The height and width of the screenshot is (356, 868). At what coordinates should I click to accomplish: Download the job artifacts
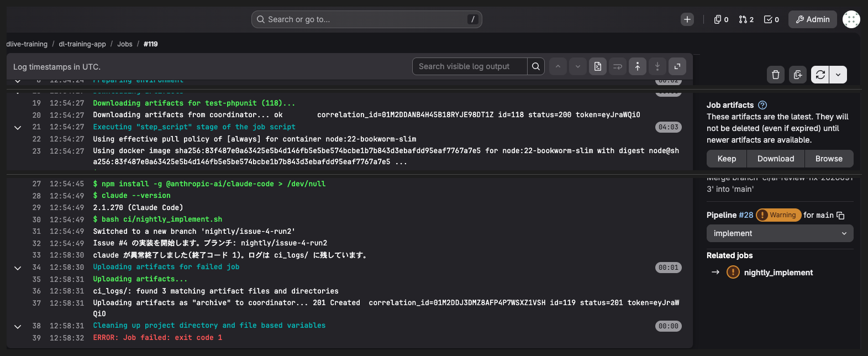point(776,159)
